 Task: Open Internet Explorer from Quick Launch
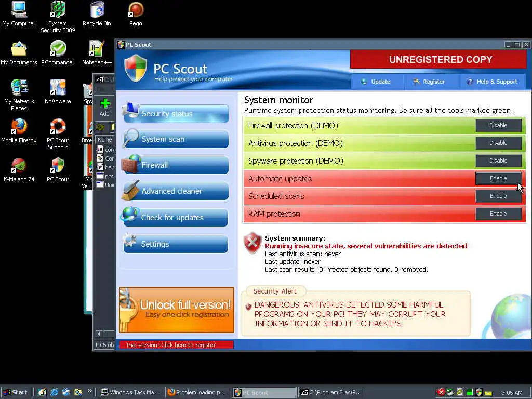click(54, 392)
